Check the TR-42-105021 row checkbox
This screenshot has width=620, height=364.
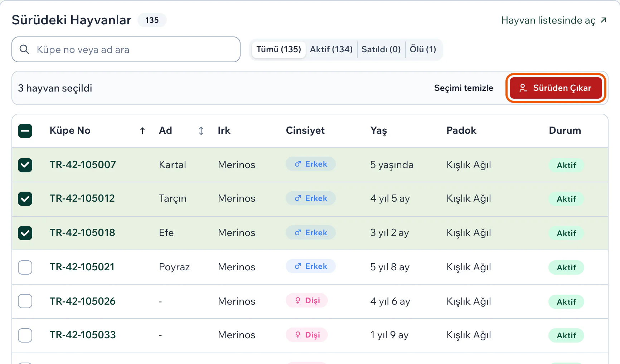point(25,267)
